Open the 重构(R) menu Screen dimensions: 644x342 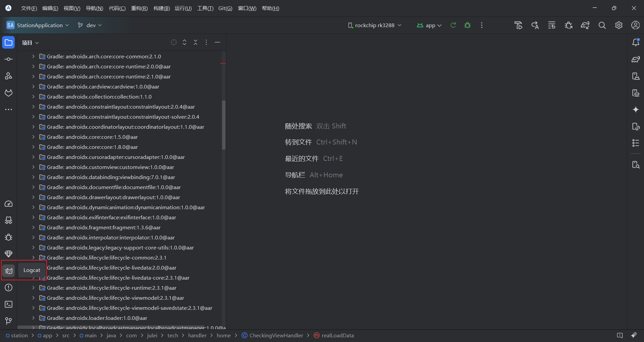click(139, 8)
